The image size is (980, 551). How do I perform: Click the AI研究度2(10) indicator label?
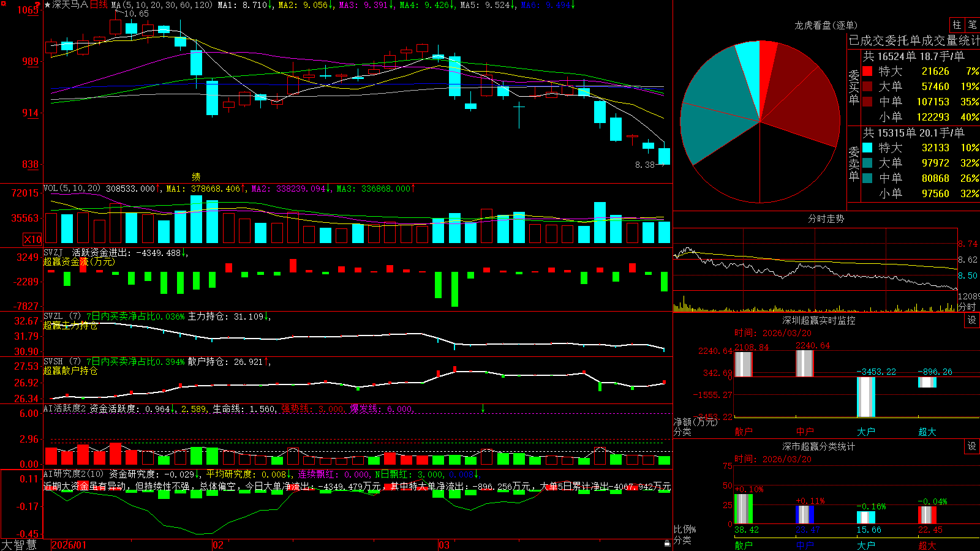coord(74,474)
